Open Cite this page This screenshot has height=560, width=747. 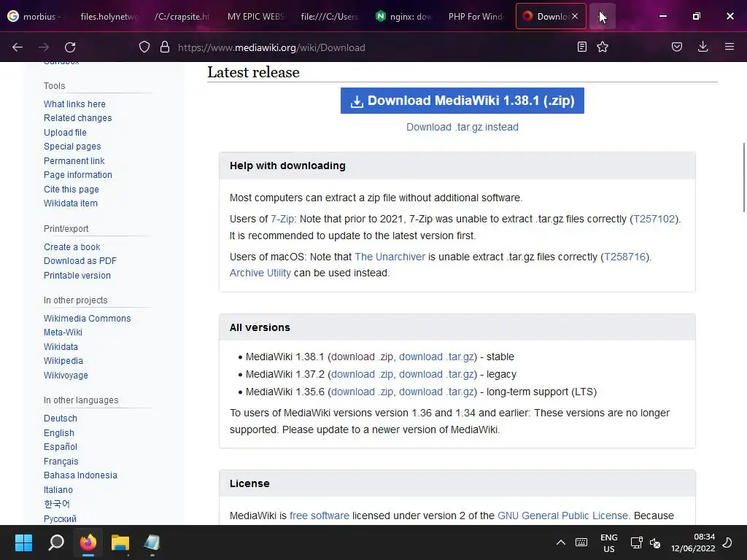71,189
